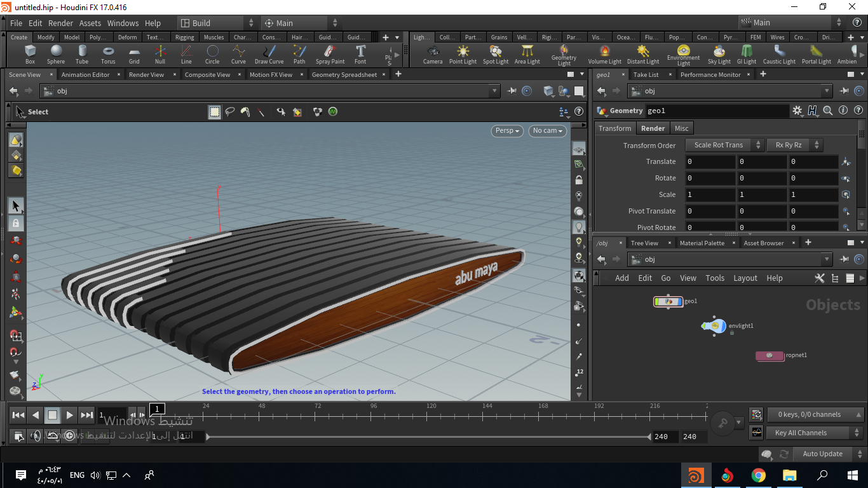This screenshot has width=868, height=488.
Task: Open the No cam camera dropdown
Action: [x=548, y=131]
